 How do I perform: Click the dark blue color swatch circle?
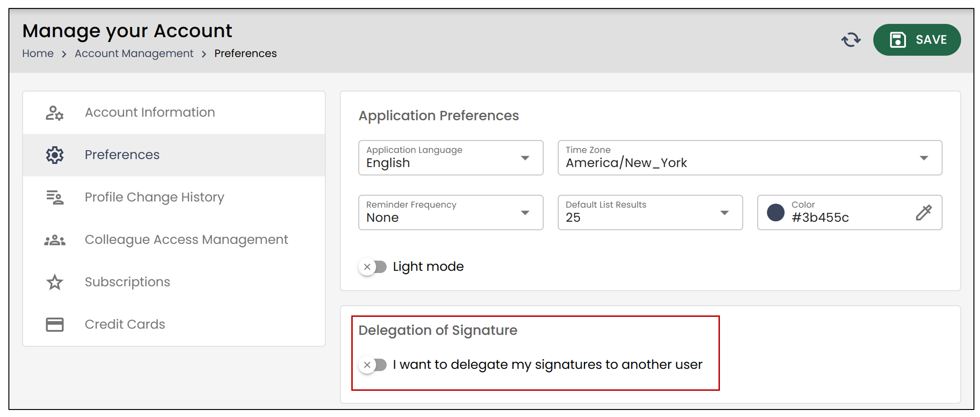click(x=776, y=212)
